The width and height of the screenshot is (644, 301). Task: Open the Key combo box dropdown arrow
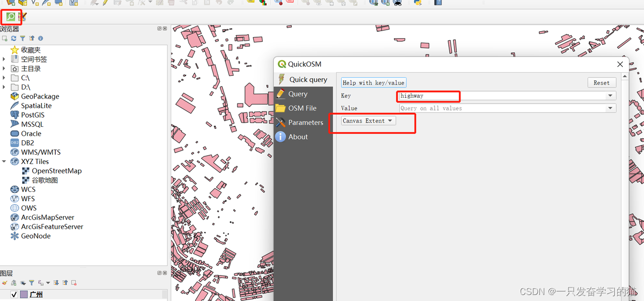tap(610, 95)
